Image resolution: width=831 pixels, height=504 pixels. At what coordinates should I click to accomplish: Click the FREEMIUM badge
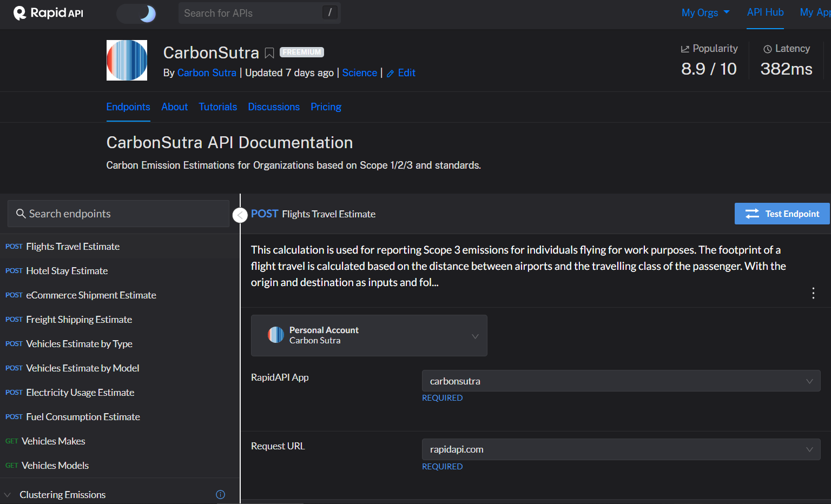click(302, 52)
